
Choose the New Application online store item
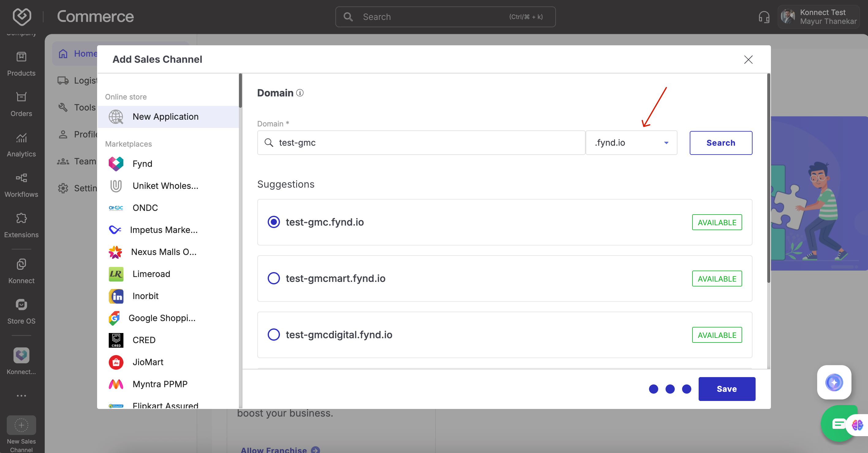click(165, 117)
